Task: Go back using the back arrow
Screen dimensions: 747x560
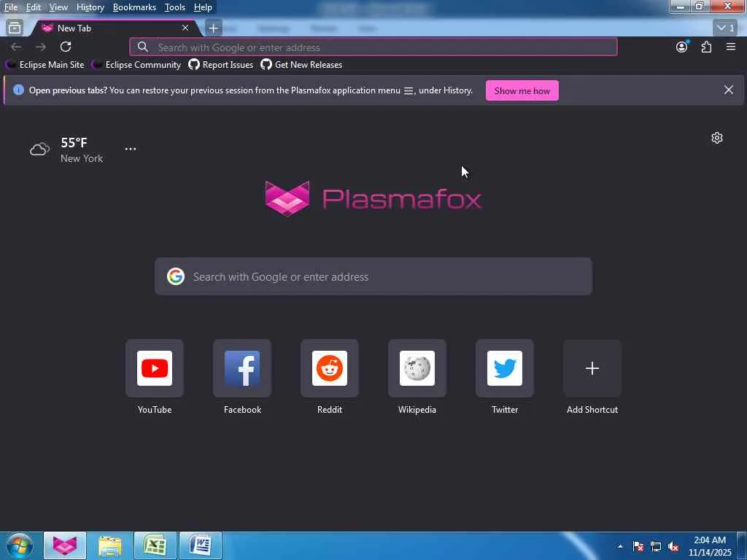Action: (16, 47)
